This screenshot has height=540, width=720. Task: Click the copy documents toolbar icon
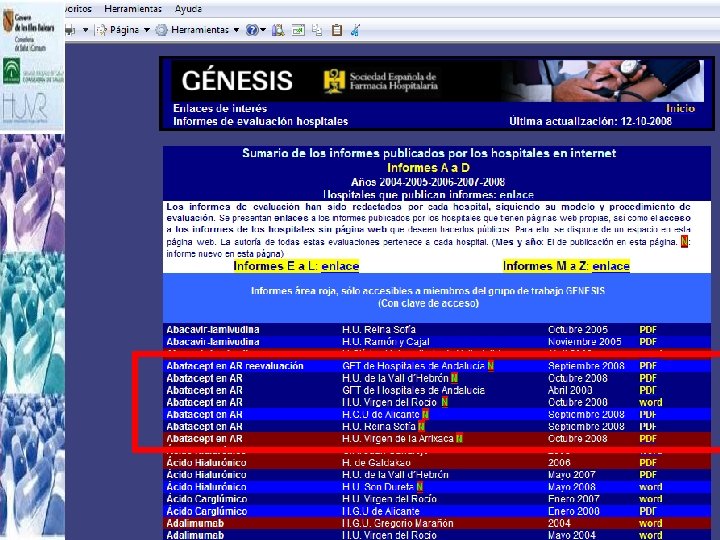point(317,30)
